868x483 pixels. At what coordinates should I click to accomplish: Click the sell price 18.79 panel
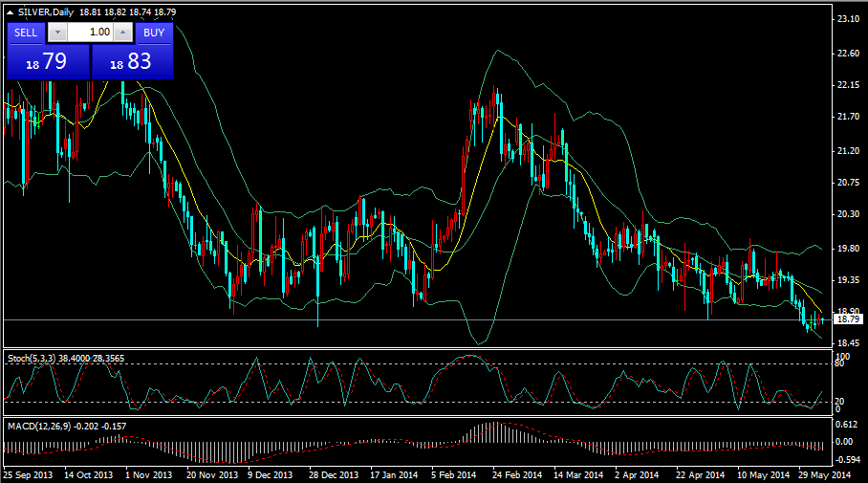pos(48,61)
